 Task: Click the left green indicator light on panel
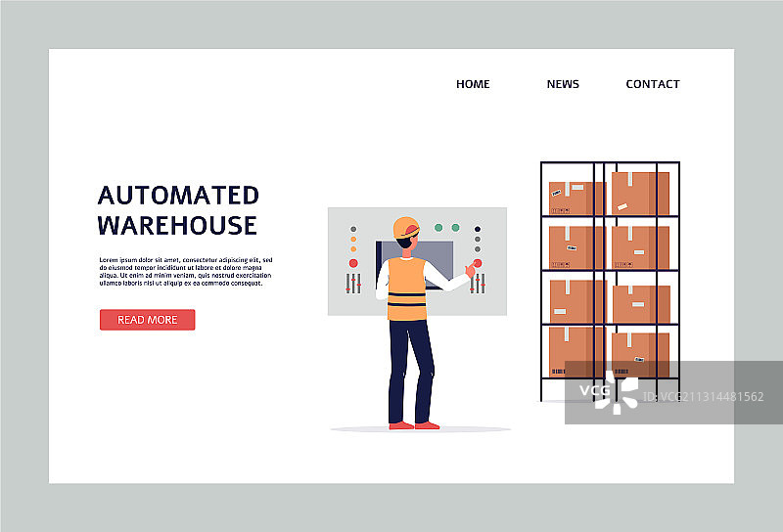[x=438, y=228]
